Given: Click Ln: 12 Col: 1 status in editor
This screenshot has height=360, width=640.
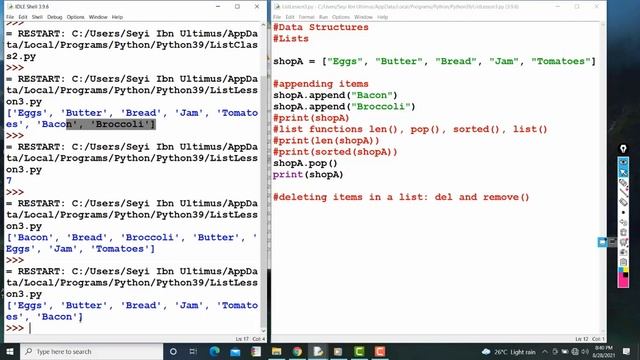Looking at the screenshot, I should [x=590, y=339].
